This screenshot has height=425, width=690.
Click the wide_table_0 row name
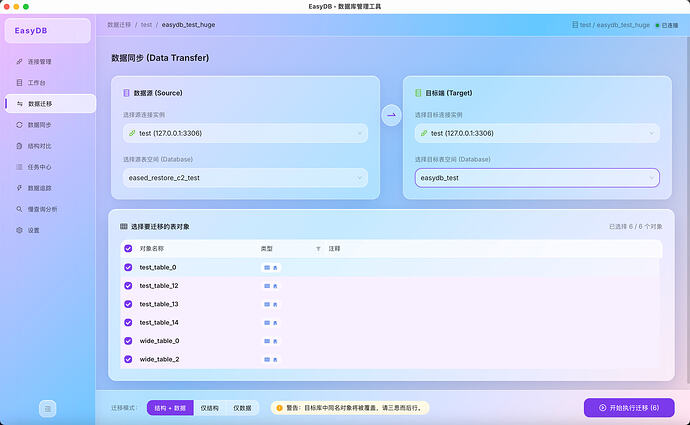(159, 341)
